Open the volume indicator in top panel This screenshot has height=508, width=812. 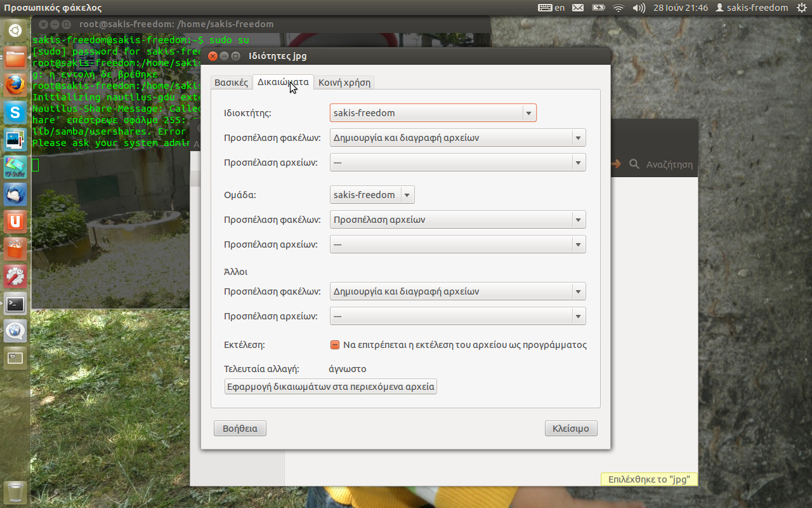[639, 8]
